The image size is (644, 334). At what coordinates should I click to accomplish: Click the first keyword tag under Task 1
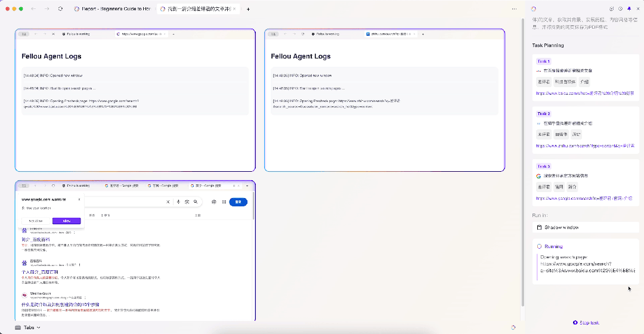(x=543, y=82)
